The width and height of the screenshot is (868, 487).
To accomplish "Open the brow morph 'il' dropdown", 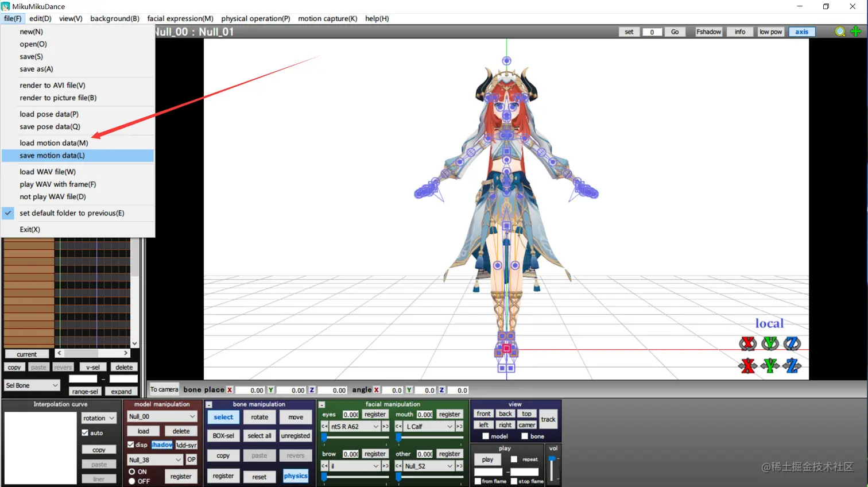I will 355,466.
